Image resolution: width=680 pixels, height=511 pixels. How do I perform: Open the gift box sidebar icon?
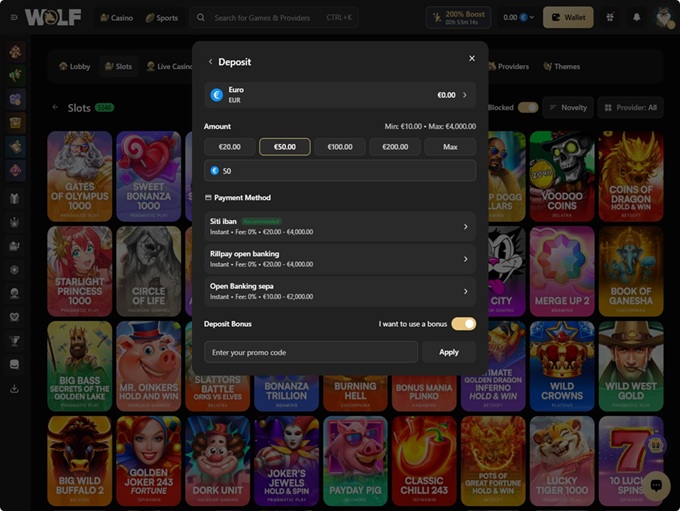(14, 199)
